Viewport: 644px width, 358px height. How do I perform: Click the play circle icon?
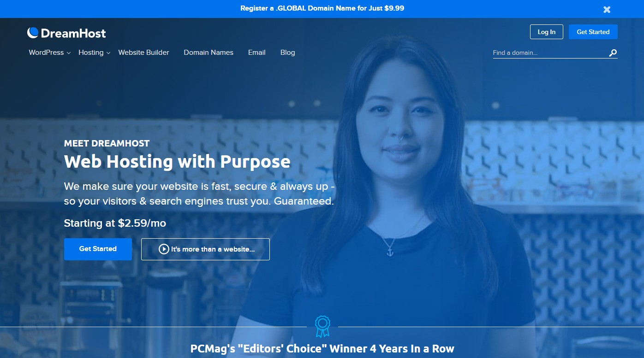click(164, 249)
